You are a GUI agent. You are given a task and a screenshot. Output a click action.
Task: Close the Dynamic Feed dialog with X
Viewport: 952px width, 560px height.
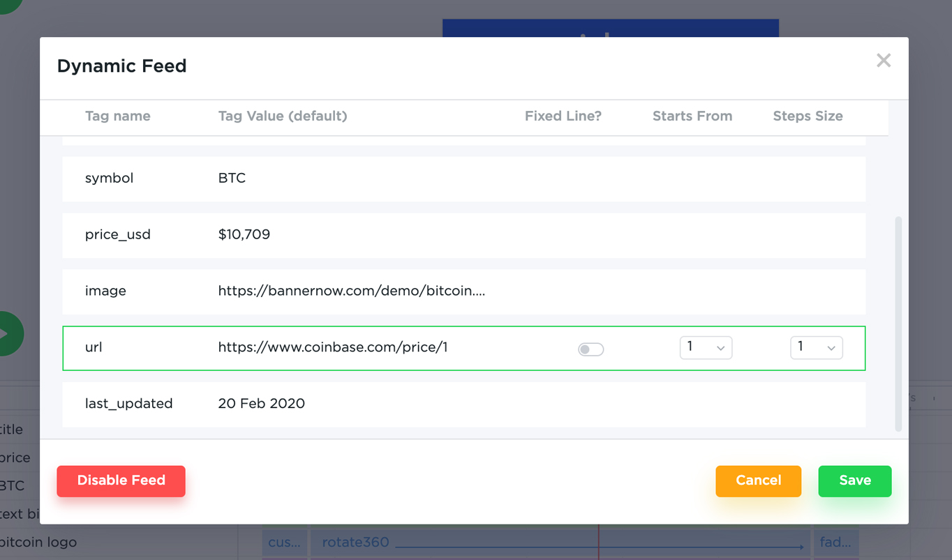[x=884, y=61]
